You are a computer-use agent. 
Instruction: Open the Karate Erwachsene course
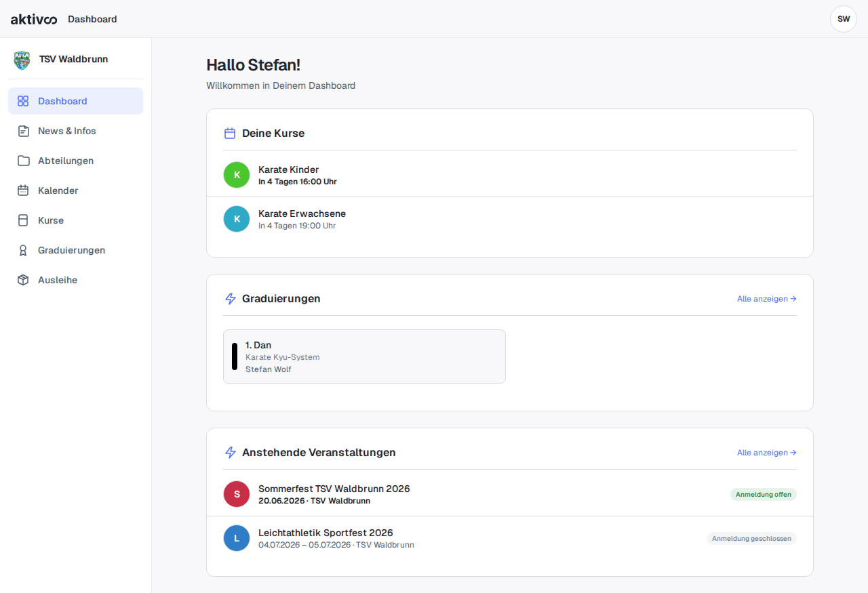click(x=510, y=219)
